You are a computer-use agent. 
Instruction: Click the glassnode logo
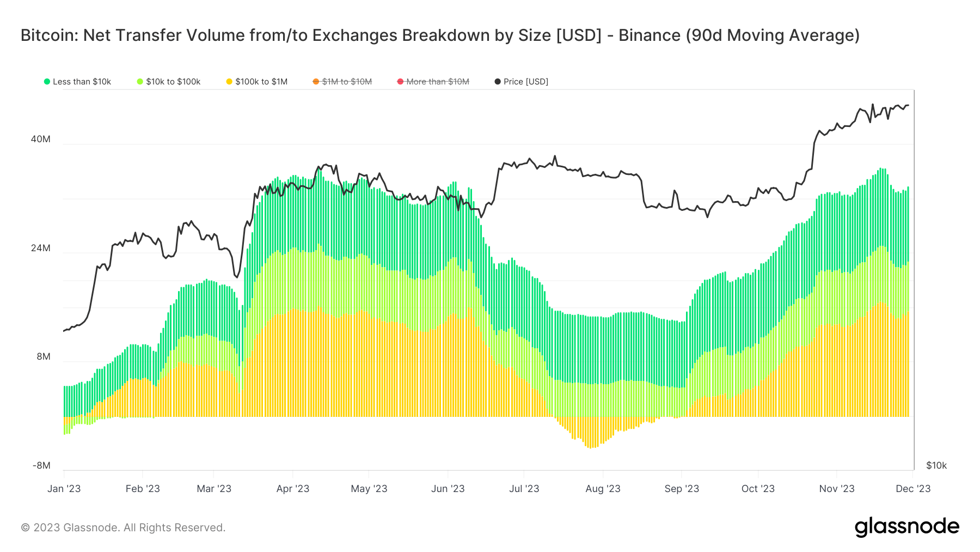pyautogui.click(x=906, y=527)
